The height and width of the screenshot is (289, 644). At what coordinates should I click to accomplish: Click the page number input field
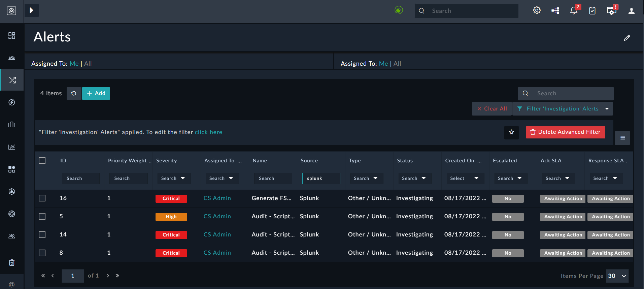point(73,276)
